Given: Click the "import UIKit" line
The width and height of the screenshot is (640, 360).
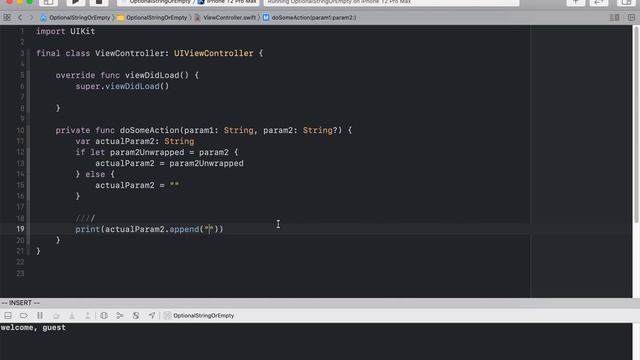Looking at the screenshot, I should [66, 31].
